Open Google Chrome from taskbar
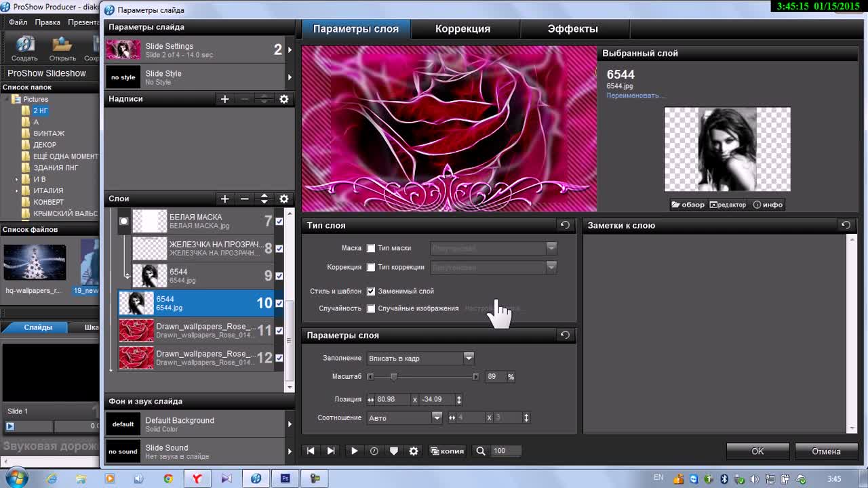This screenshot has width=868, height=488. tap(168, 479)
